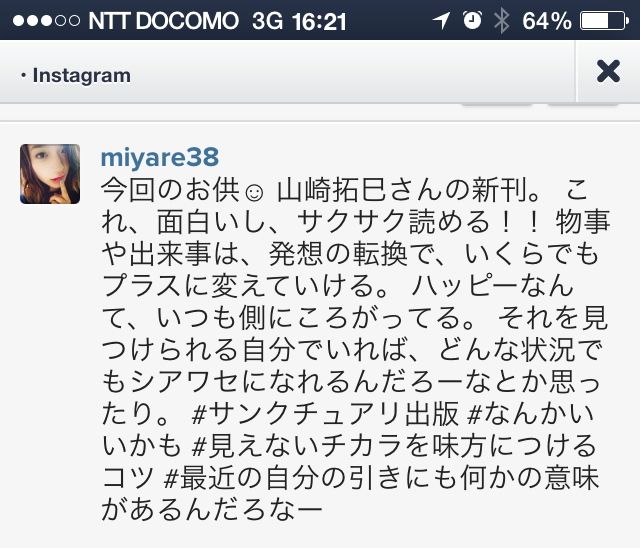Tap the alarm clock status icon
This screenshot has height=548, width=640.
(472, 20)
